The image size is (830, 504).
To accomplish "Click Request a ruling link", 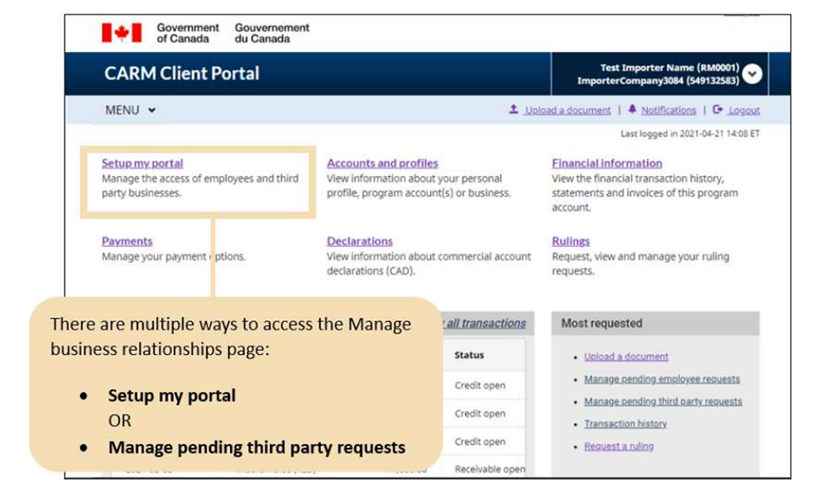I will 618,446.
